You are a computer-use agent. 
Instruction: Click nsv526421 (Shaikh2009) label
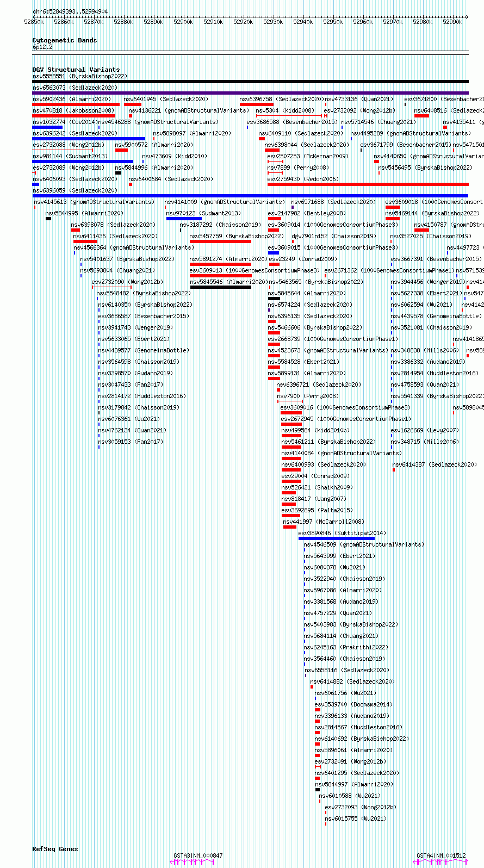(317, 488)
